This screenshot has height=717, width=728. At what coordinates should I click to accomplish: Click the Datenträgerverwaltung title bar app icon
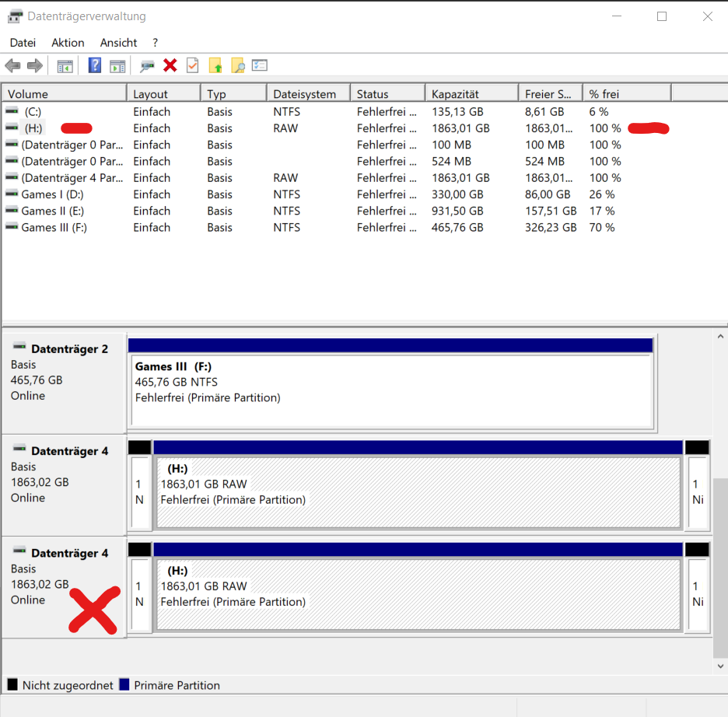[15, 16]
